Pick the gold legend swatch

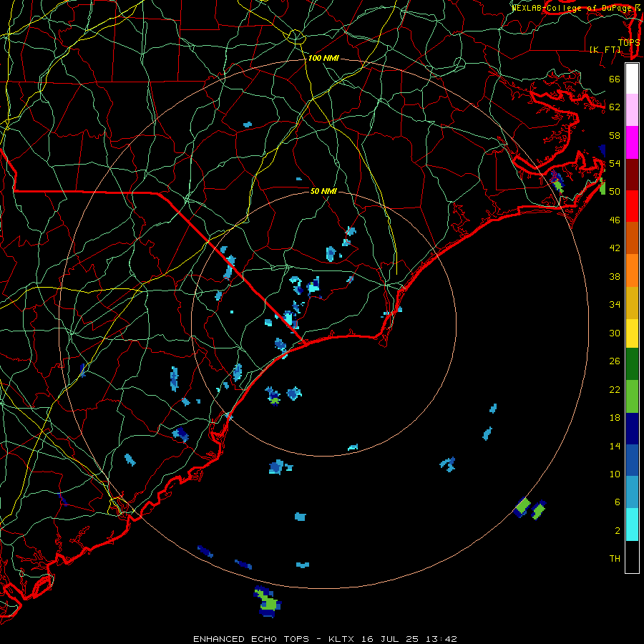tap(632, 303)
